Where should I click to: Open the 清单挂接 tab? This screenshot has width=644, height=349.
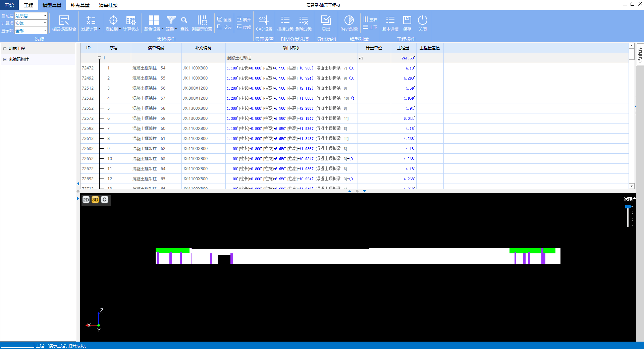pyautogui.click(x=108, y=5)
